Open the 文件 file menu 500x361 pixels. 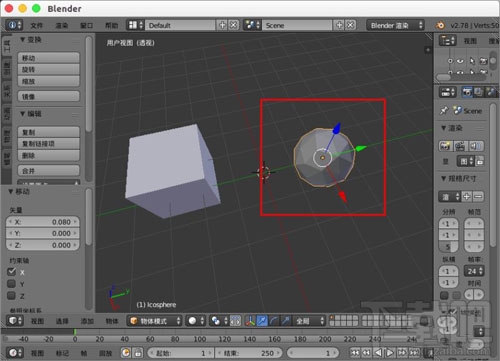37,25
